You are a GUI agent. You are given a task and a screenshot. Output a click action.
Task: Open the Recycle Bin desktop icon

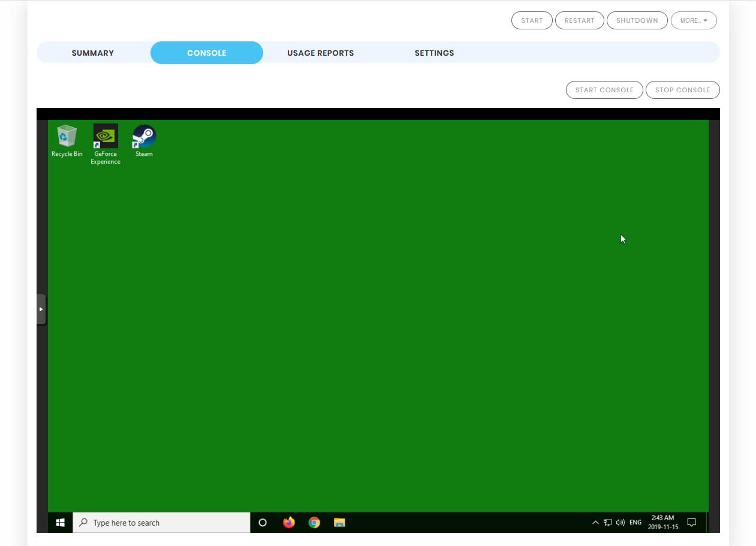67,141
